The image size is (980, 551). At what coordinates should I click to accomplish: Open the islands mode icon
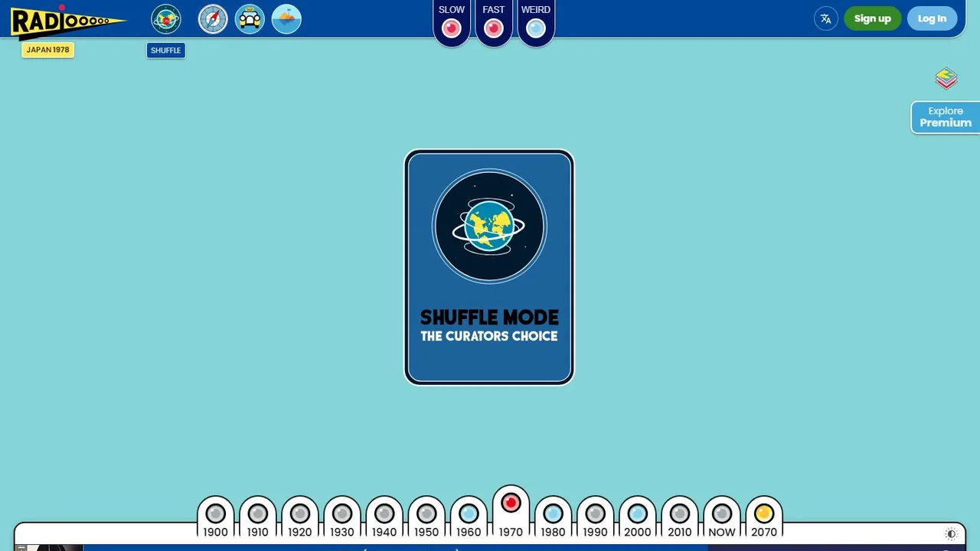pos(286,19)
